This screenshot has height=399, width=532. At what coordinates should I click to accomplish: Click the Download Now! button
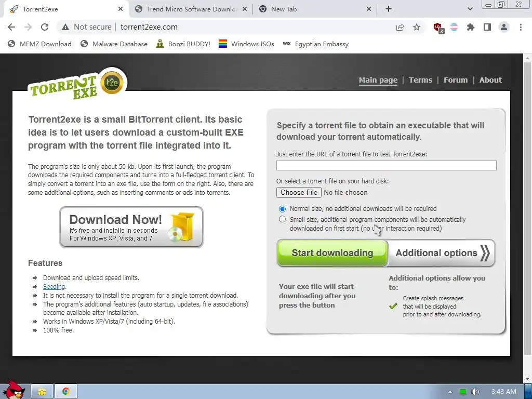pyautogui.click(x=131, y=227)
